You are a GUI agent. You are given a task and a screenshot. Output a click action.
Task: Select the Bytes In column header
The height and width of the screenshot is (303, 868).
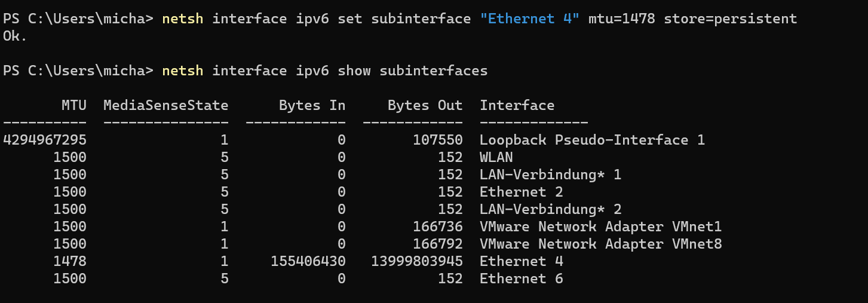point(312,106)
